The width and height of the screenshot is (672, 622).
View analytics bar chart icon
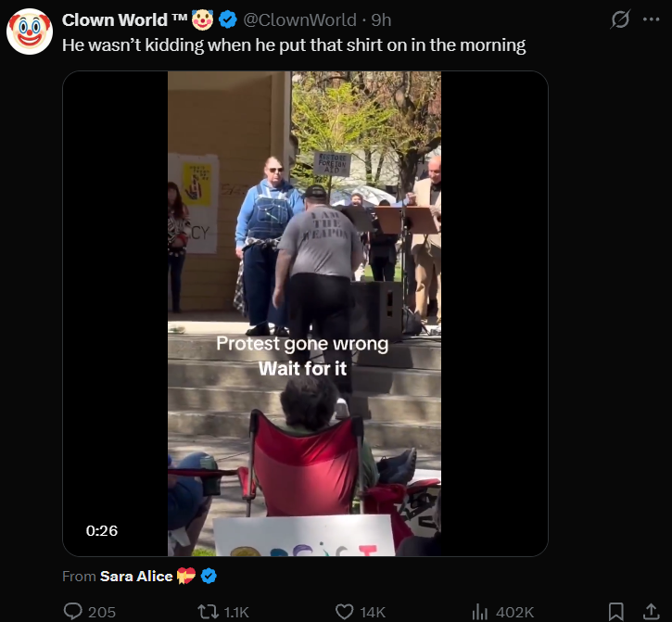point(479,612)
